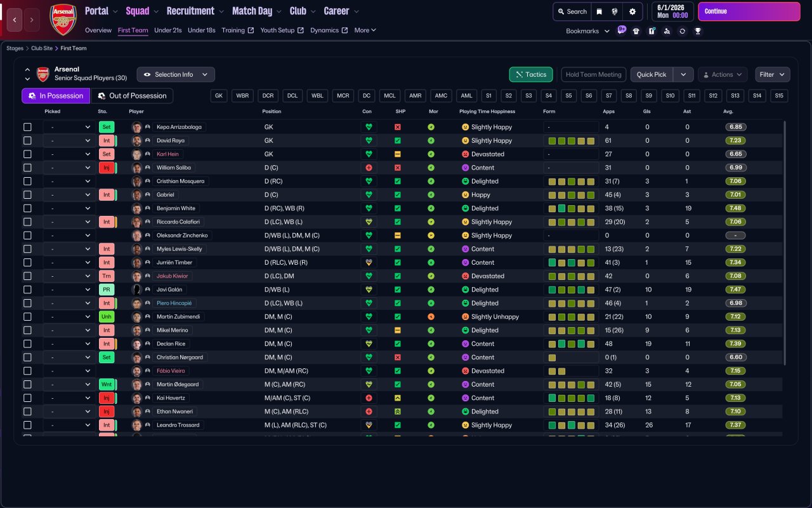Image resolution: width=812 pixels, height=508 pixels.
Task: Open the Tactics button
Action: (531, 74)
